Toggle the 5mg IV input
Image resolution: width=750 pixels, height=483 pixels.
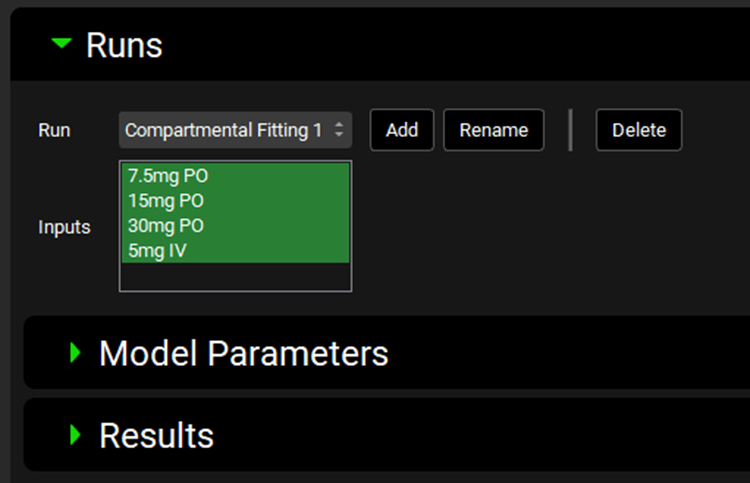157,250
